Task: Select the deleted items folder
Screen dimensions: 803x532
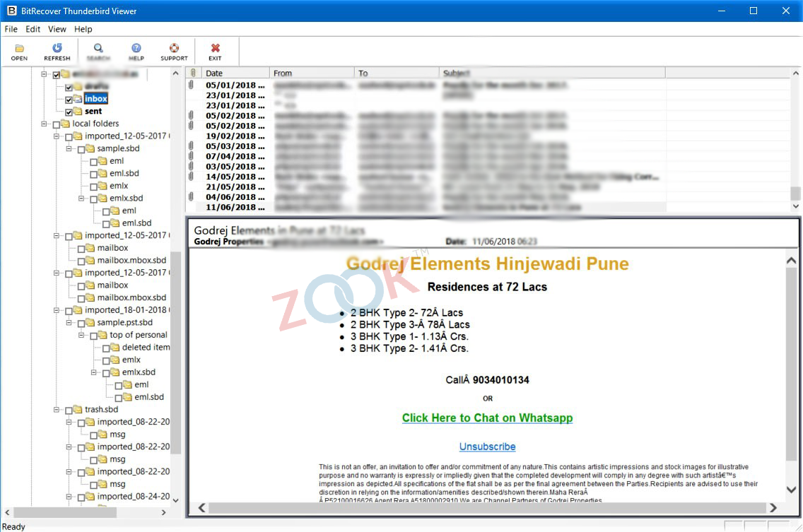Action: click(x=146, y=347)
